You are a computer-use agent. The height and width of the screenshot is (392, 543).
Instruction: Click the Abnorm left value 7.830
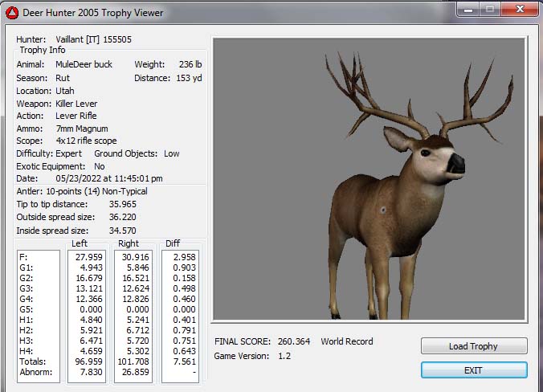92,372
